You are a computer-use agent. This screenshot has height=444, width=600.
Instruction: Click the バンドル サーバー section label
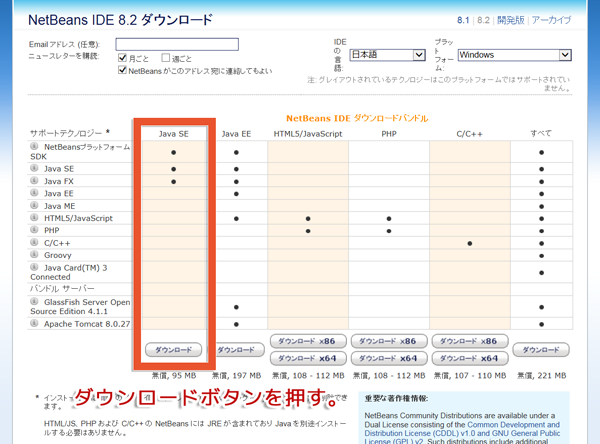62,288
